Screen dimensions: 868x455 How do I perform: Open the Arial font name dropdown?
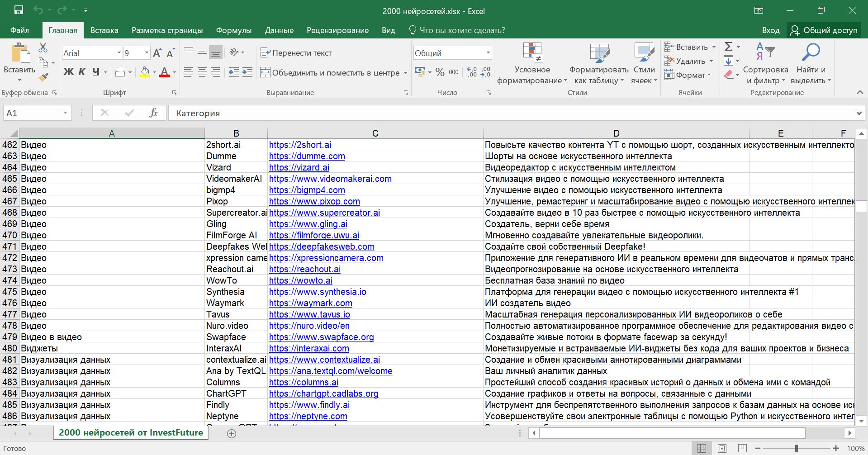coord(119,53)
